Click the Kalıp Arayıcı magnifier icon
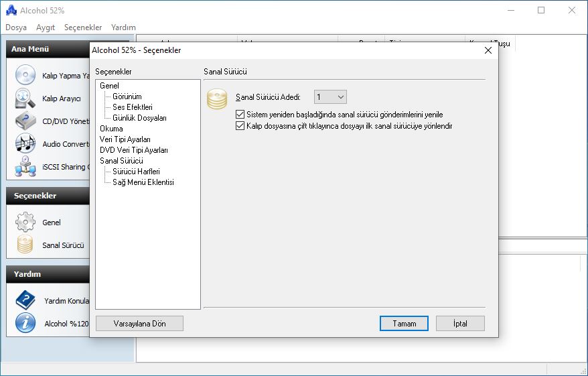Screen dimensions: 588x376 tap(25, 99)
